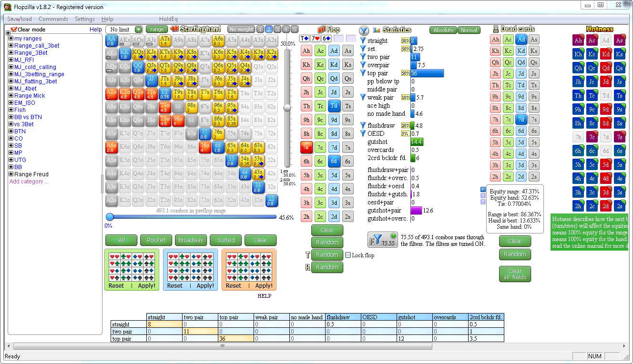Click the Suited button
The width and height of the screenshot is (633, 364).
pyautogui.click(x=226, y=240)
